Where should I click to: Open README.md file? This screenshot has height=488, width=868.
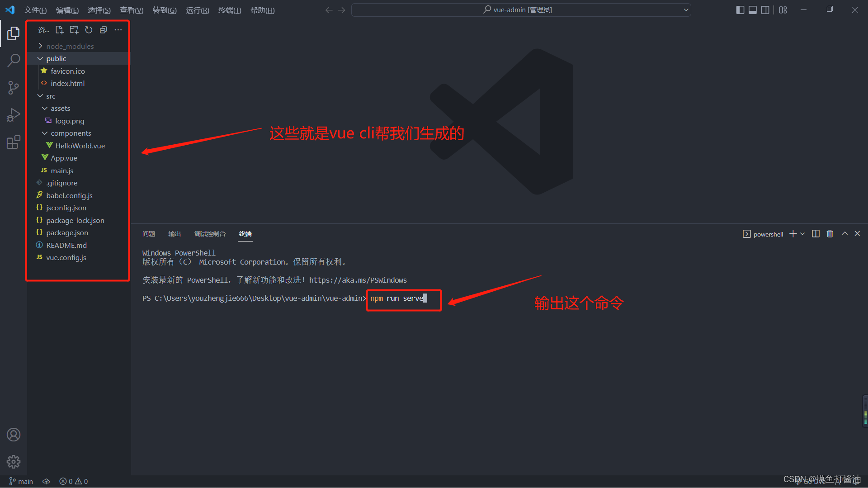[78, 245]
